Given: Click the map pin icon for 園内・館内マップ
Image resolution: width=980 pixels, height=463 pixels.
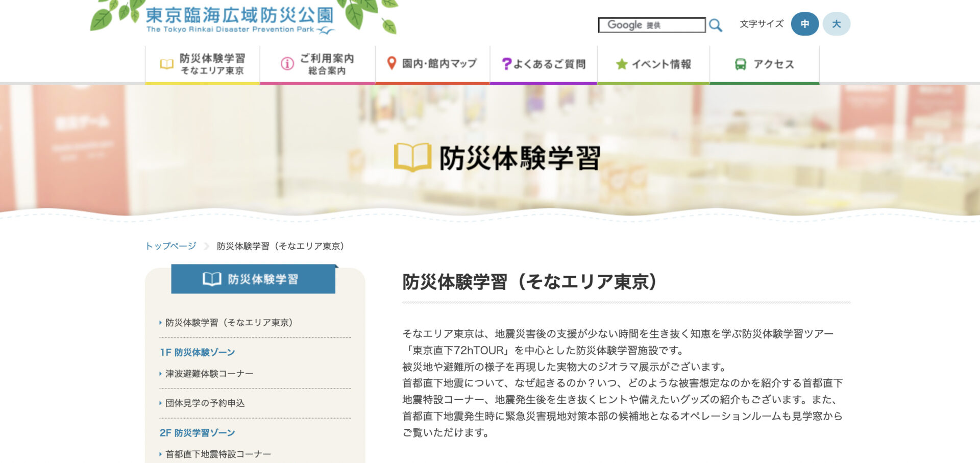Looking at the screenshot, I should [x=391, y=63].
